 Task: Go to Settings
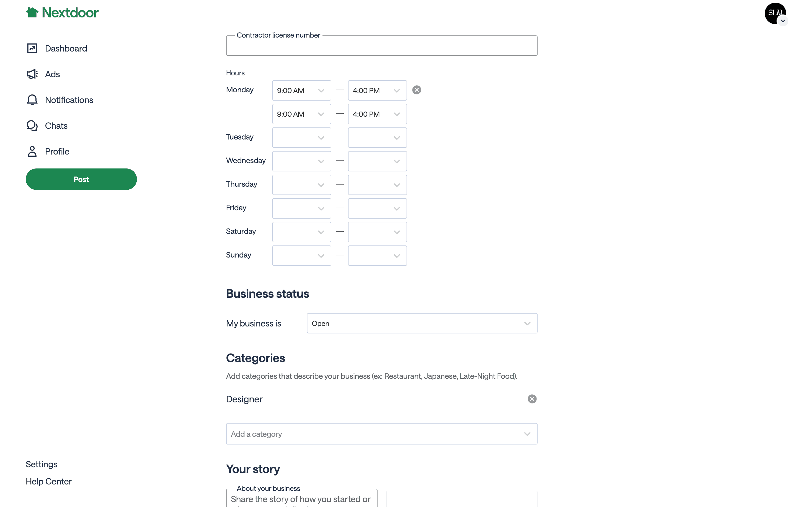(42, 464)
